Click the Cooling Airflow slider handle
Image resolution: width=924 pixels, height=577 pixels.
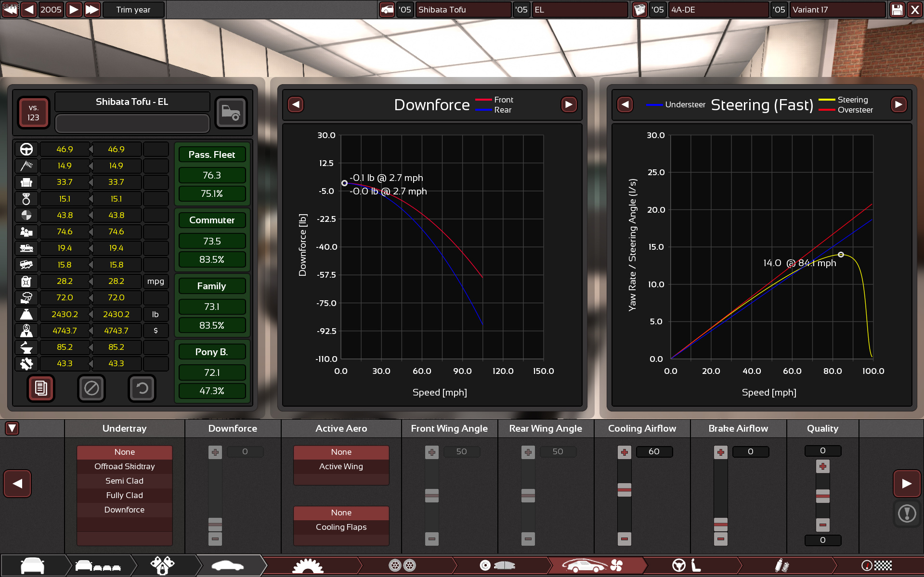click(624, 490)
